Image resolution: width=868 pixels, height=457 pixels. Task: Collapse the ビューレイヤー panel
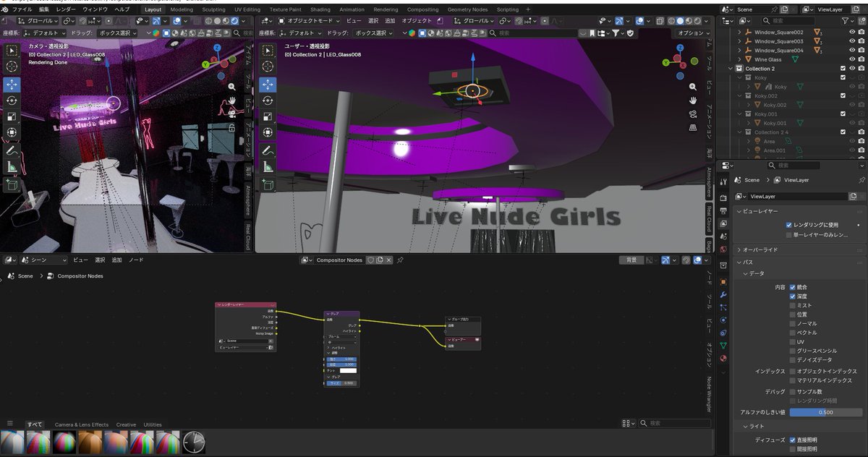click(761, 211)
